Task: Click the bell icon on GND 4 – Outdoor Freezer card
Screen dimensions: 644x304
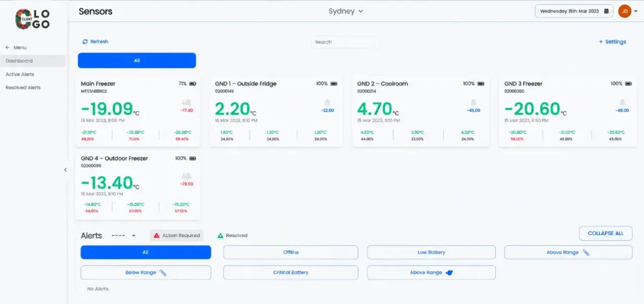Action: 187,176
